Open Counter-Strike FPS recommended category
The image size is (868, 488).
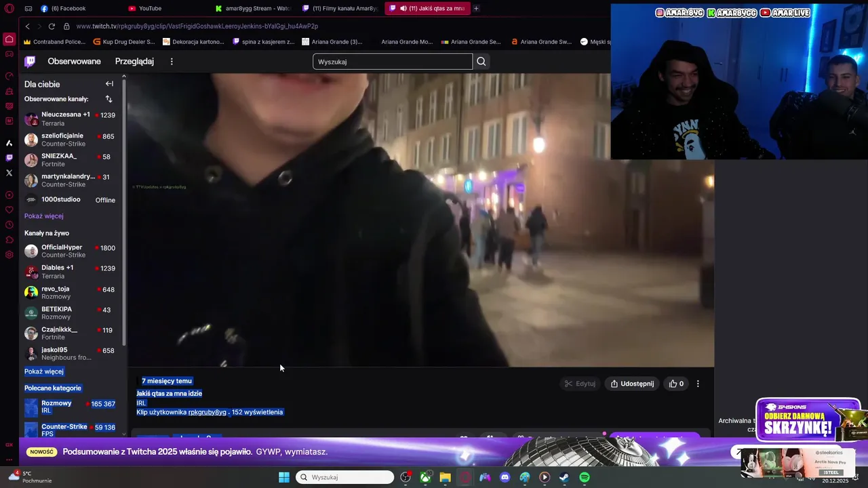coord(70,430)
